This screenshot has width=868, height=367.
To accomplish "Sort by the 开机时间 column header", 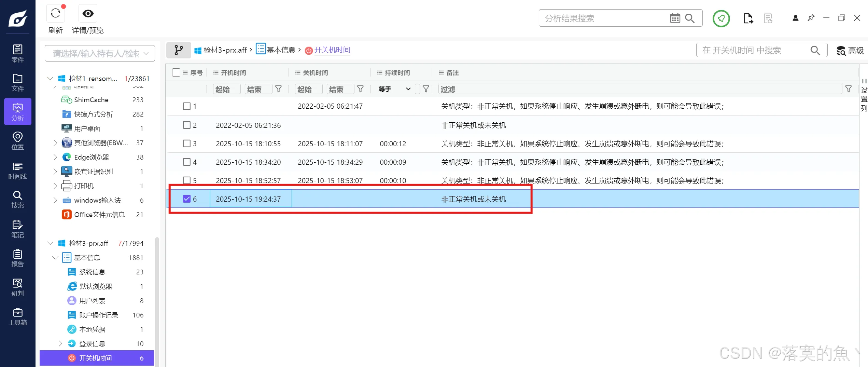I will pyautogui.click(x=234, y=72).
